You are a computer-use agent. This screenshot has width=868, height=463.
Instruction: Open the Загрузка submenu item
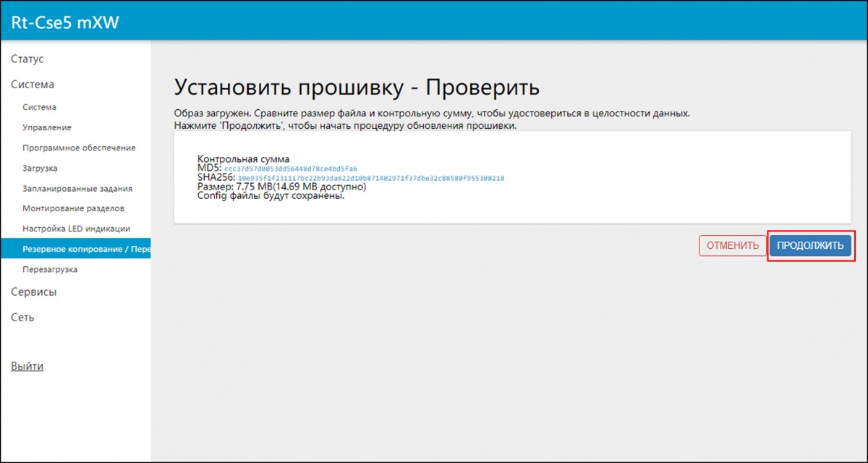pos(41,168)
